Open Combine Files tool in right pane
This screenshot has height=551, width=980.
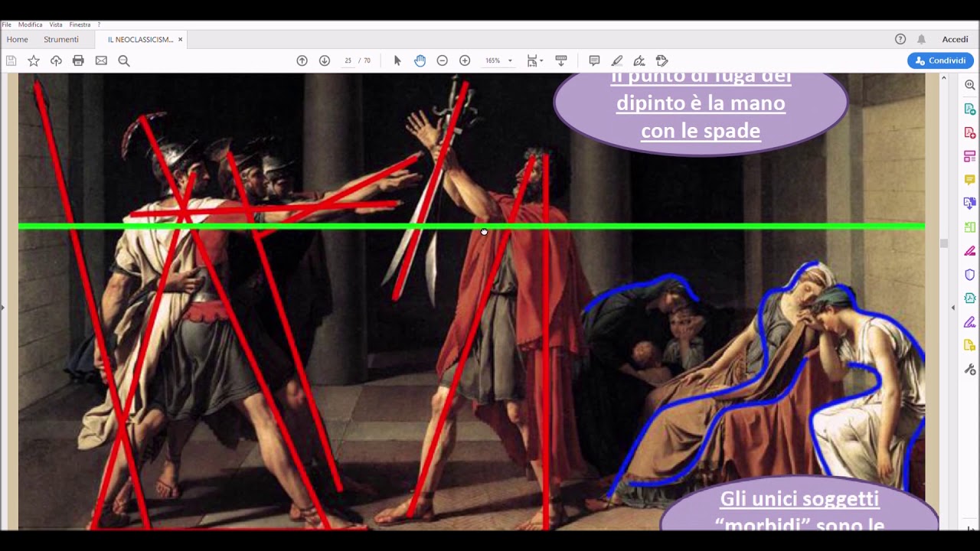coord(970,204)
